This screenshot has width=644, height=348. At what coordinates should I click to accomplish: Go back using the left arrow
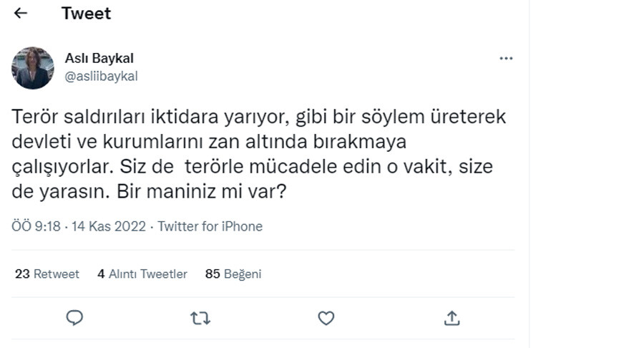tap(21, 14)
